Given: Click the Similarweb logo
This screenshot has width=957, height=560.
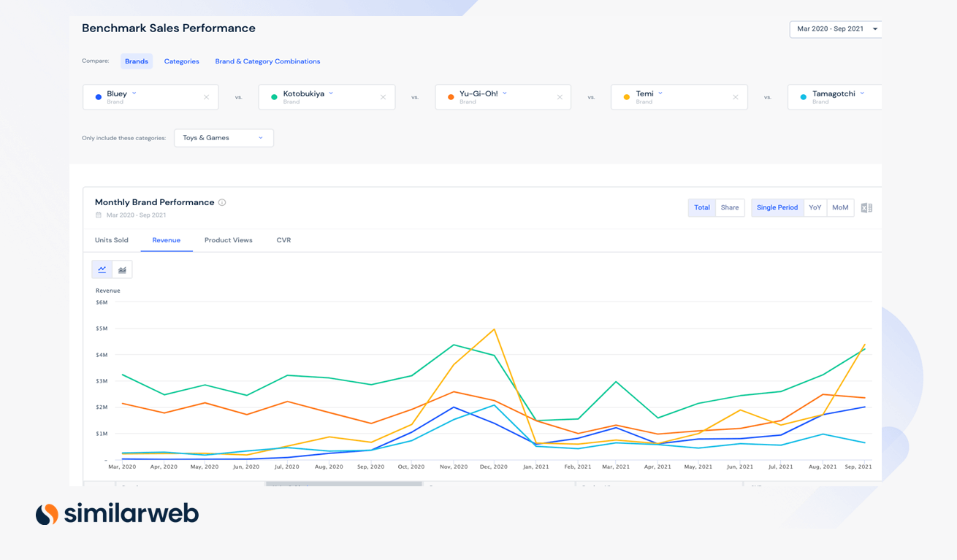Looking at the screenshot, I should pyautogui.click(x=117, y=513).
